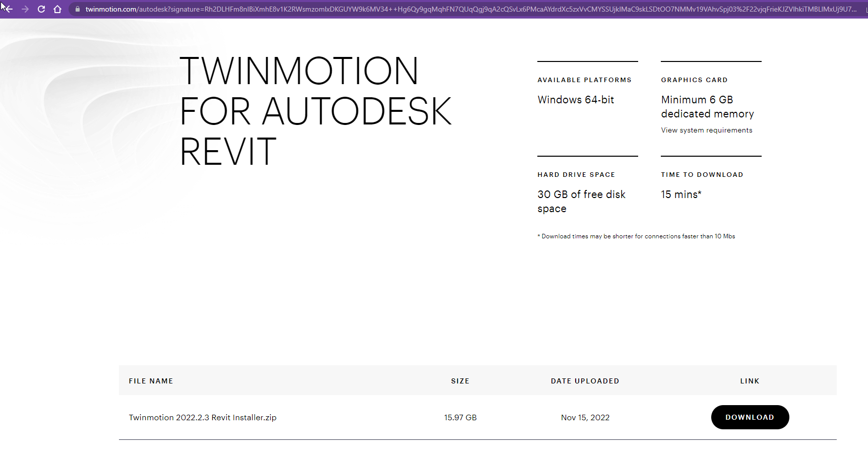This screenshot has height=455, width=868.
Task: Select the file name Twinmotion 2022.2.3 Revit Installer.zip
Action: 203,417
